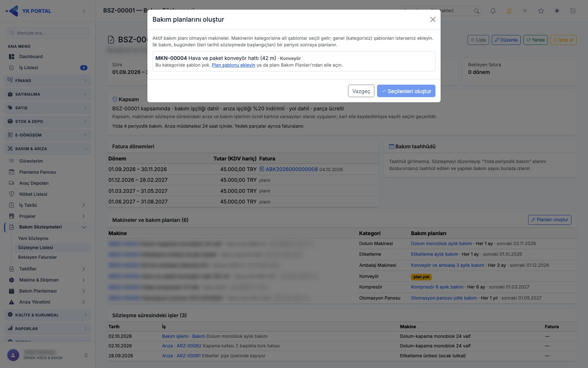This screenshot has width=588, height=368.
Task: Open favorites star icon
Action: [x=541, y=11]
